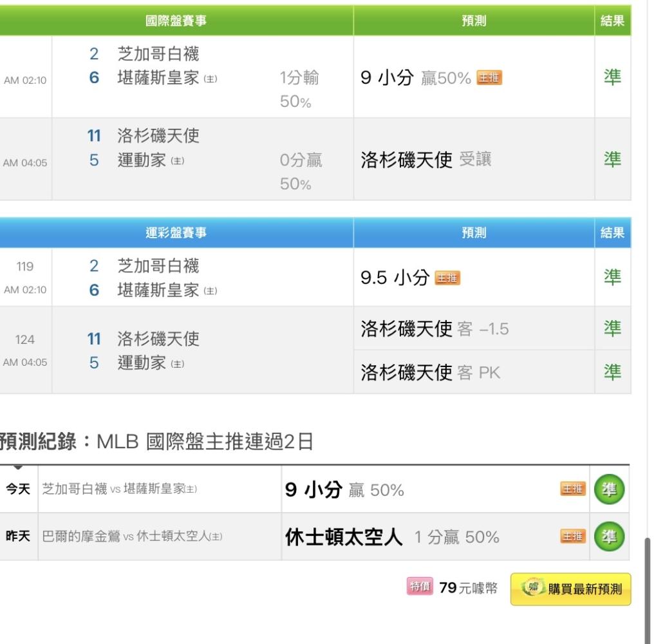This screenshot has height=644, width=656.
Task: Click the AM 04:05 time in 國際盤 table
Action: tap(25, 163)
